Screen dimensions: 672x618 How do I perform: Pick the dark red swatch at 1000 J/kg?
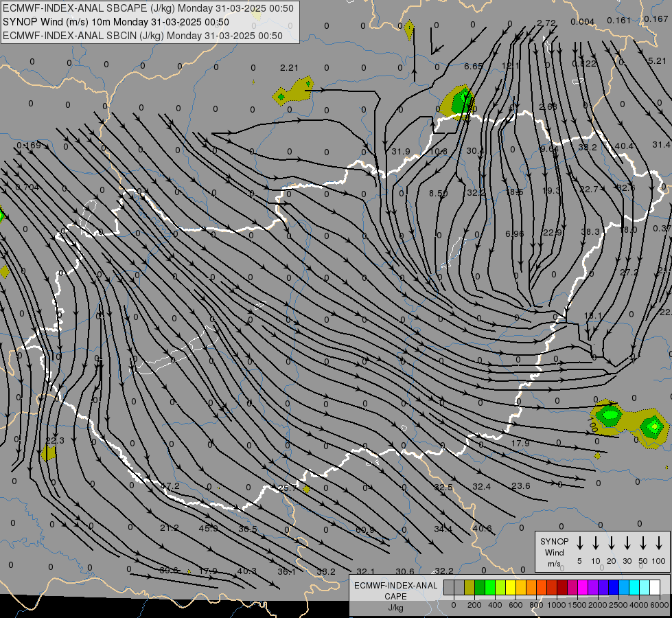click(562, 587)
